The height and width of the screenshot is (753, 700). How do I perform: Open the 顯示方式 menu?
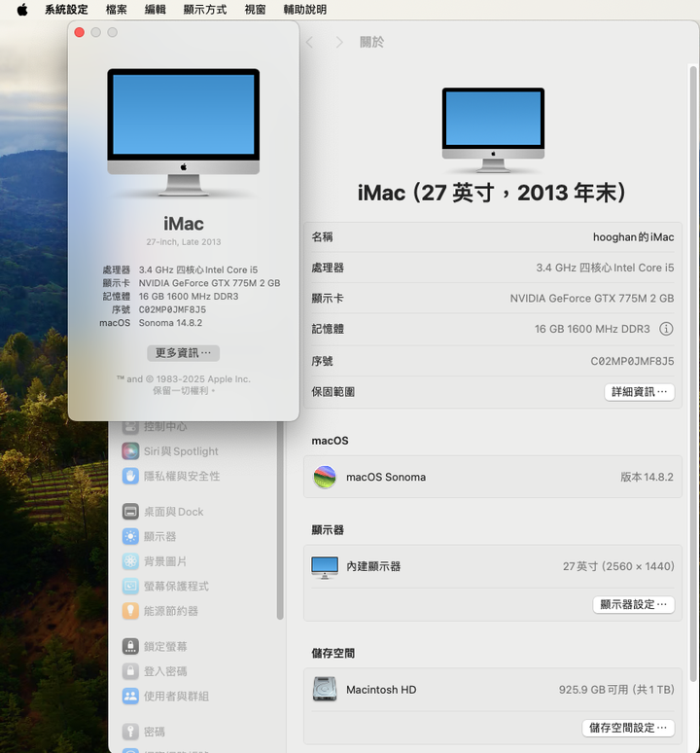205,10
